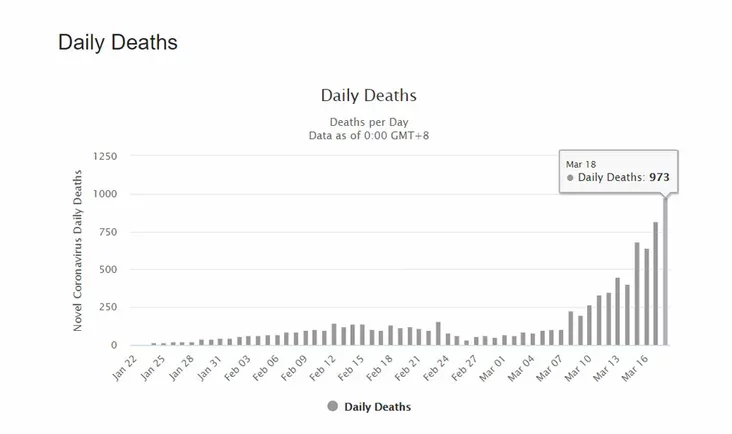Select the tallest bar before Mar 18
This screenshot has width=732, height=434.
(x=655, y=283)
